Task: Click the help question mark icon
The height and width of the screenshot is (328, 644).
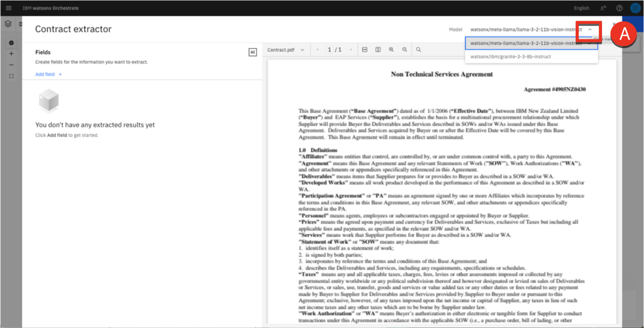Action: (x=619, y=8)
